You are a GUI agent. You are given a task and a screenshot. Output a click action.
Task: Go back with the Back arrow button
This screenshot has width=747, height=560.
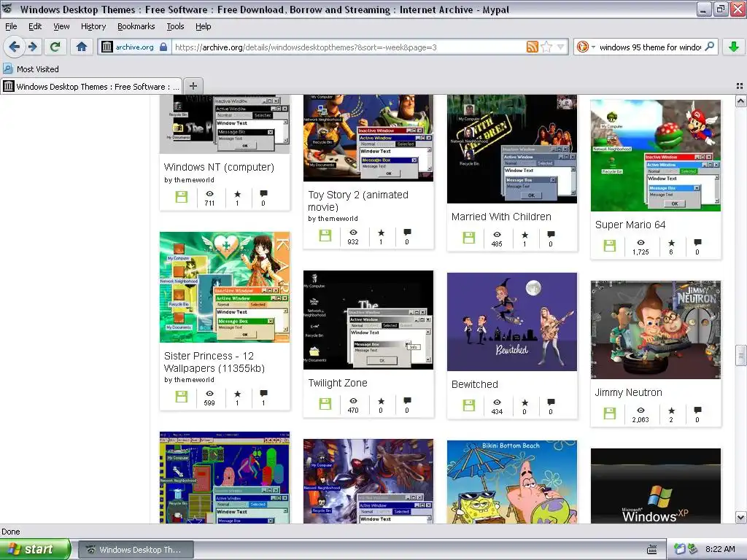[15, 47]
